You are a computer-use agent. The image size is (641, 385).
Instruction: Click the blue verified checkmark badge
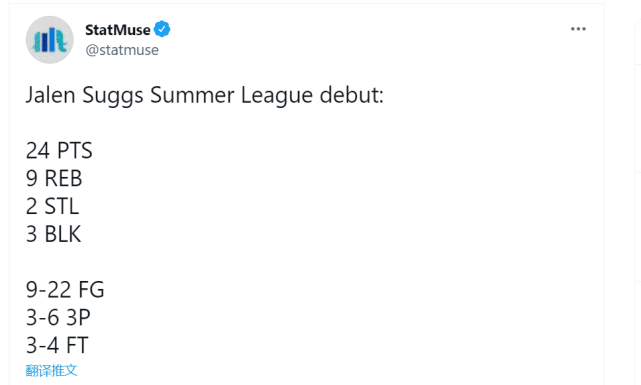coord(162,29)
